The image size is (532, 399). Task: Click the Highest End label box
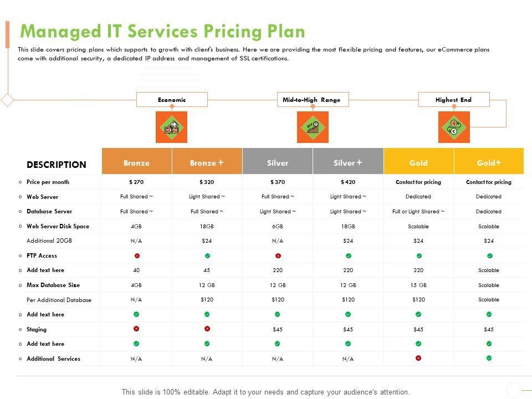tap(453, 100)
